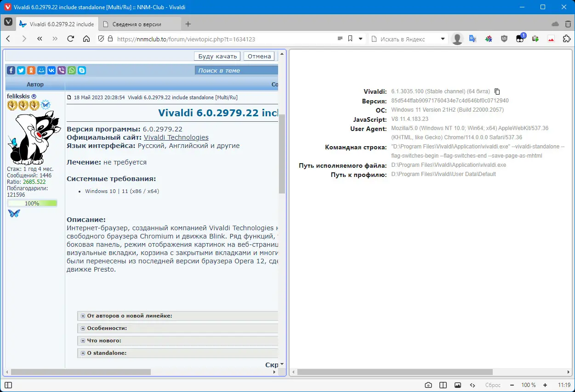Share topic on Twitter
This screenshot has height=392, width=575.
[21, 70]
